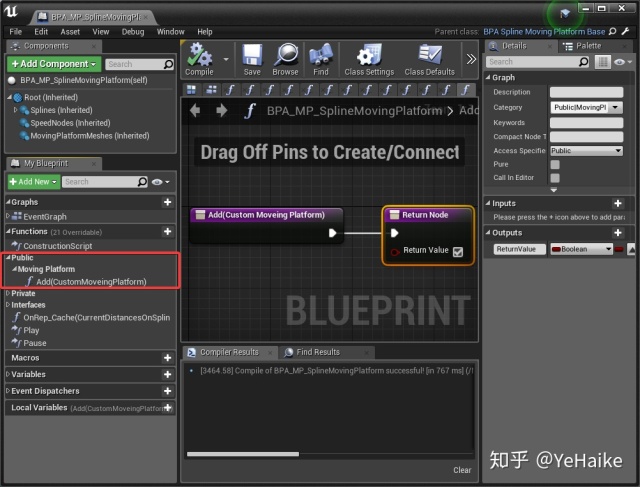Expand the Variables section

[x=8, y=374]
